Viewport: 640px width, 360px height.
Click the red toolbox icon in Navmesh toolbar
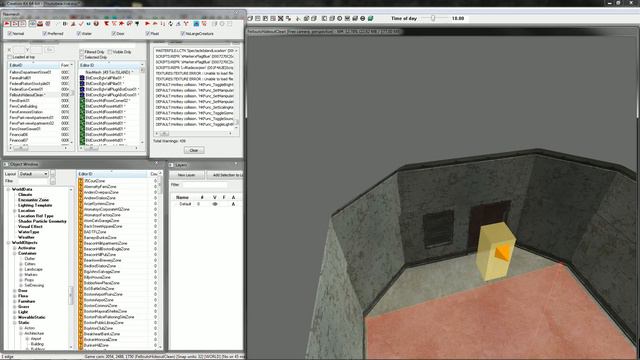40,24
